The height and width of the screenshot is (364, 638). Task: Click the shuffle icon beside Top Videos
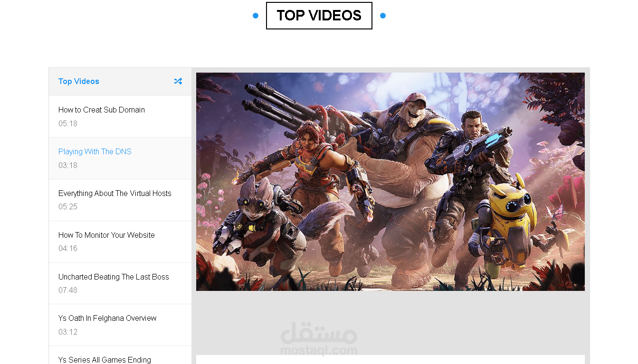[x=178, y=81]
